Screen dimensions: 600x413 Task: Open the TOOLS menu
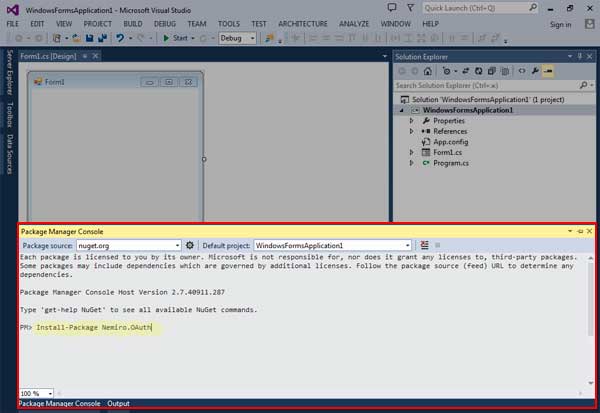tap(229, 24)
